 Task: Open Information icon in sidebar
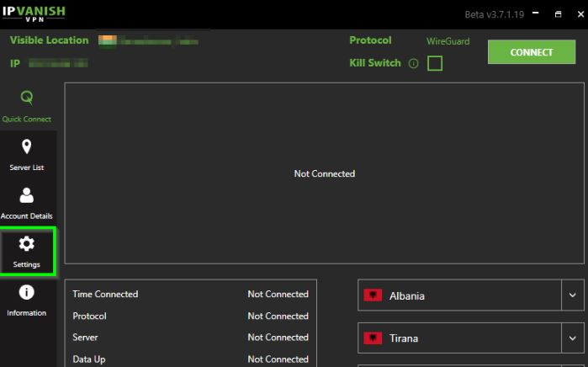27,292
